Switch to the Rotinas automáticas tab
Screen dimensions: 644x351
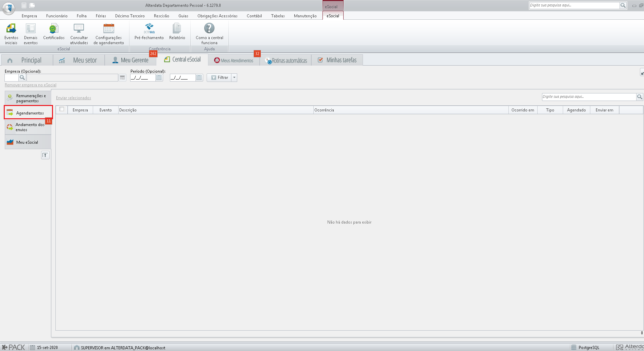click(286, 60)
